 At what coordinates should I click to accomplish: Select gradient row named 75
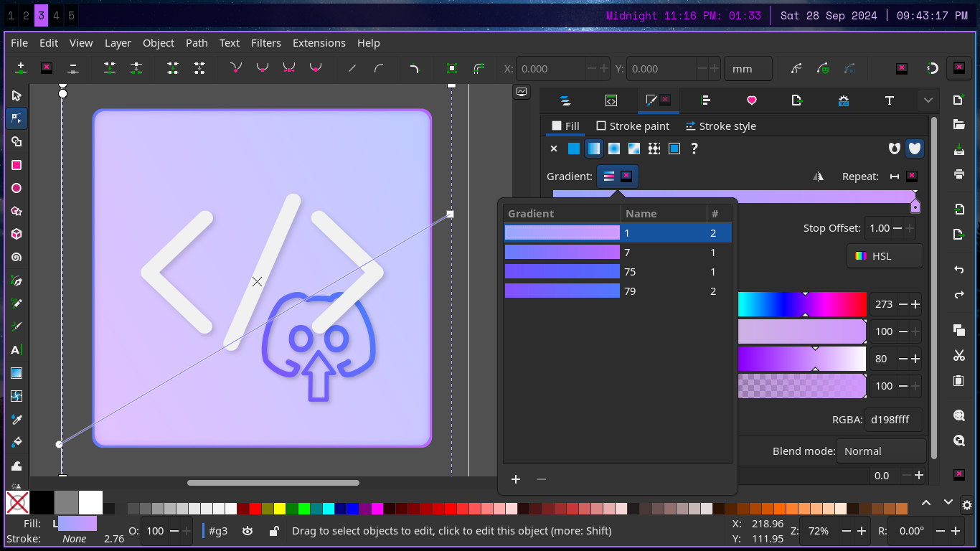618,272
